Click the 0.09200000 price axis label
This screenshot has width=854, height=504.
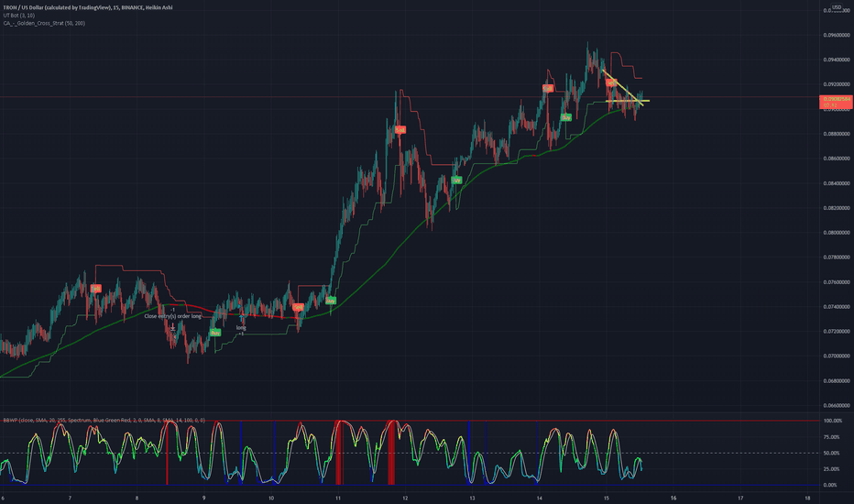[836, 84]
